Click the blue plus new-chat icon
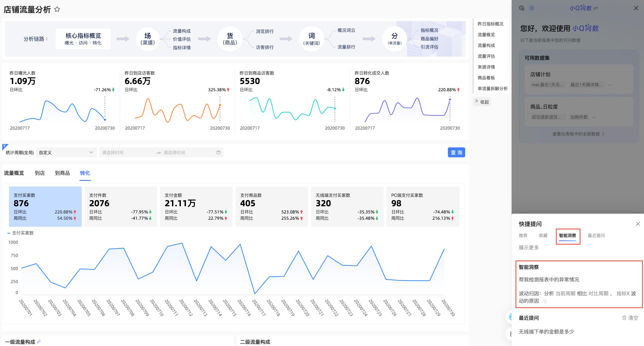The height and width of the screenshot is (346, 644). [x=532, y=8]
